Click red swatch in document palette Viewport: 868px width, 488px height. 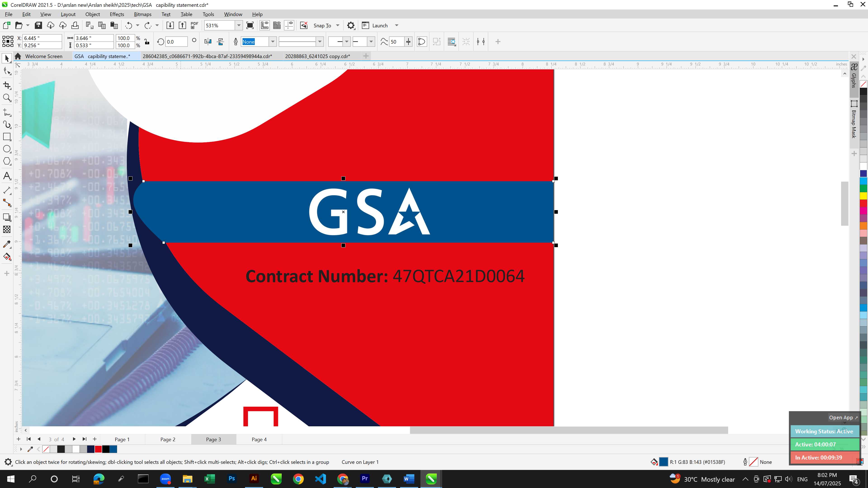[98, 449]
